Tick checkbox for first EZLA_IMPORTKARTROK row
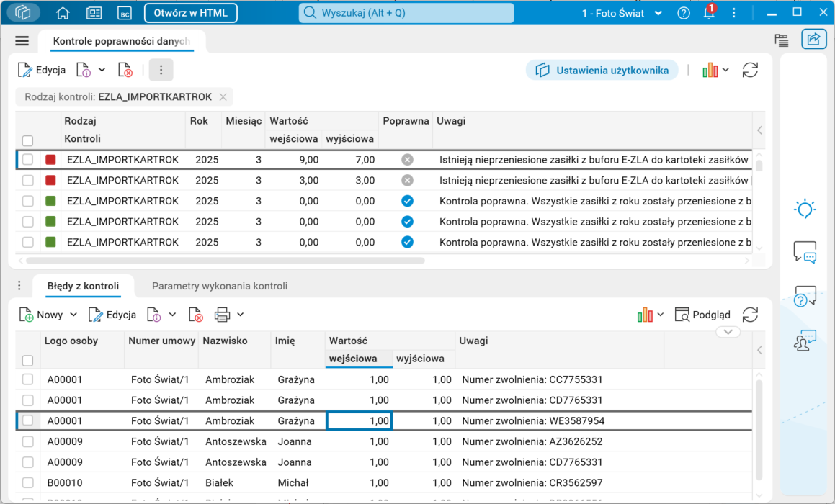 27,160
